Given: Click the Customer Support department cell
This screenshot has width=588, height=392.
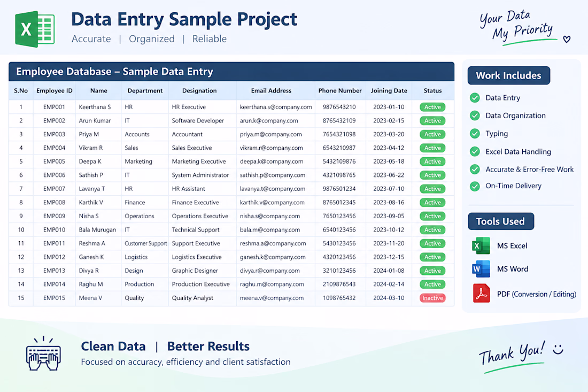Looking at the screenshot, I should point(146,243).
